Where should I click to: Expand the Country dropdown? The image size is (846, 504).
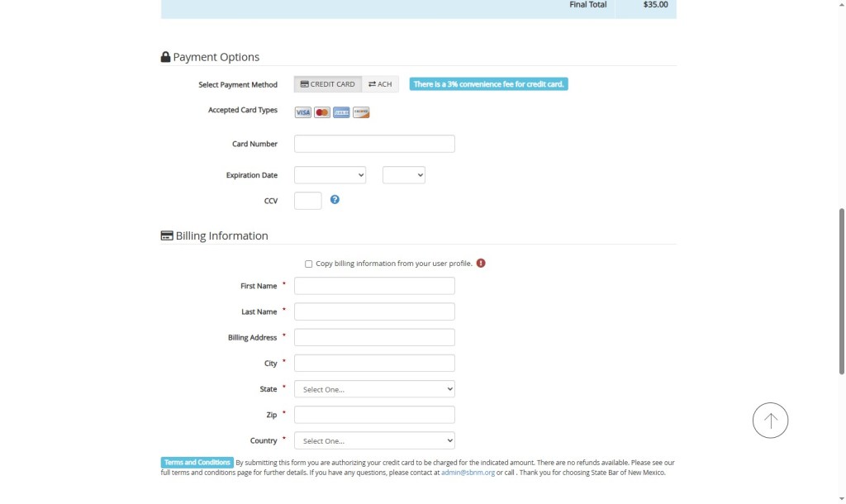(374, 441)
